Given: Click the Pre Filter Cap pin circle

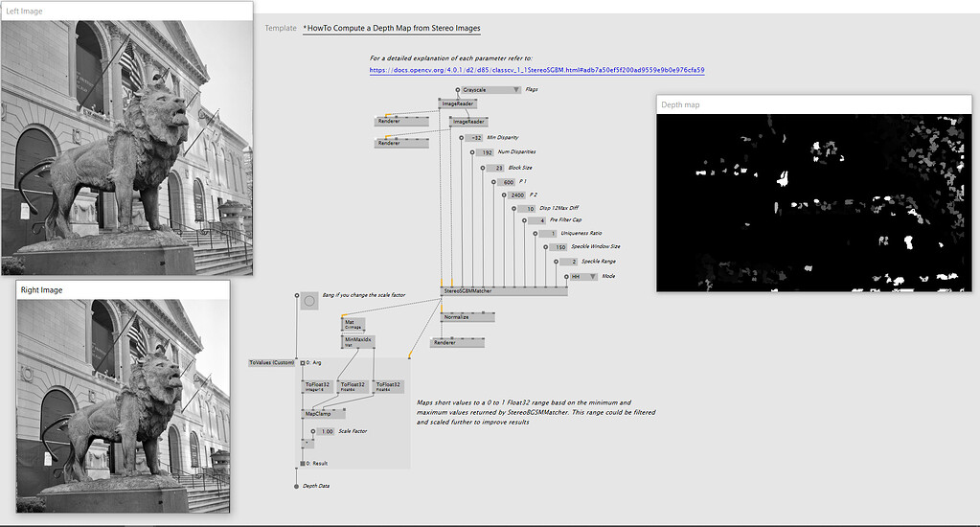Looking at the screenshot, I should (x=525, y=220).
